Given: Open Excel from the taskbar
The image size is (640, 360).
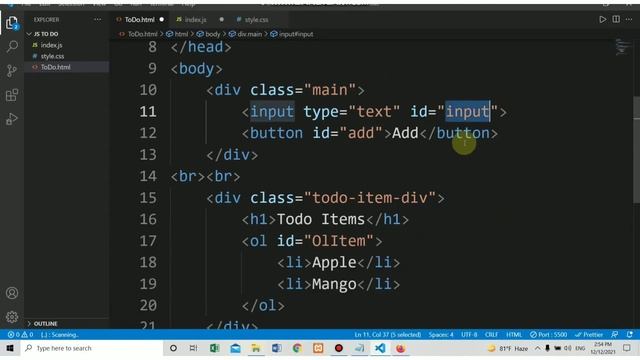Looking at the screenshot, I should tap(214, 348).
